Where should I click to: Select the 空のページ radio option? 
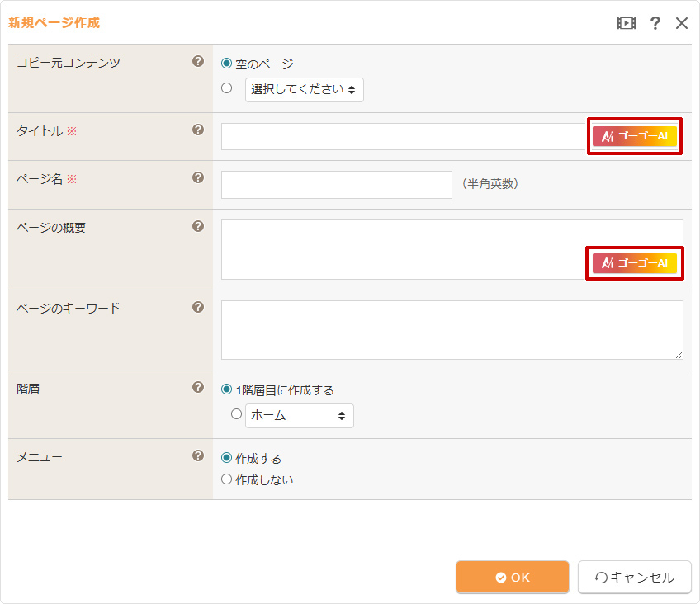pyautogui.click(x=226, y=64)
